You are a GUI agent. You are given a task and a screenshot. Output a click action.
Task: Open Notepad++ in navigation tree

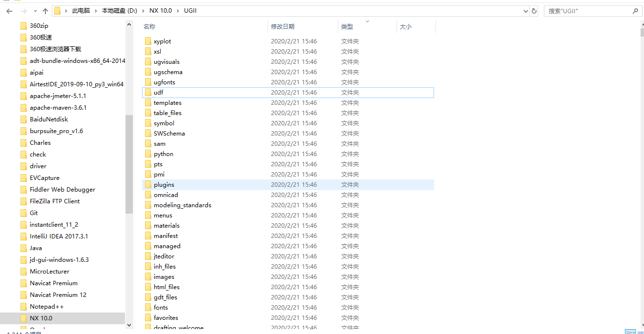coord(47,306)
